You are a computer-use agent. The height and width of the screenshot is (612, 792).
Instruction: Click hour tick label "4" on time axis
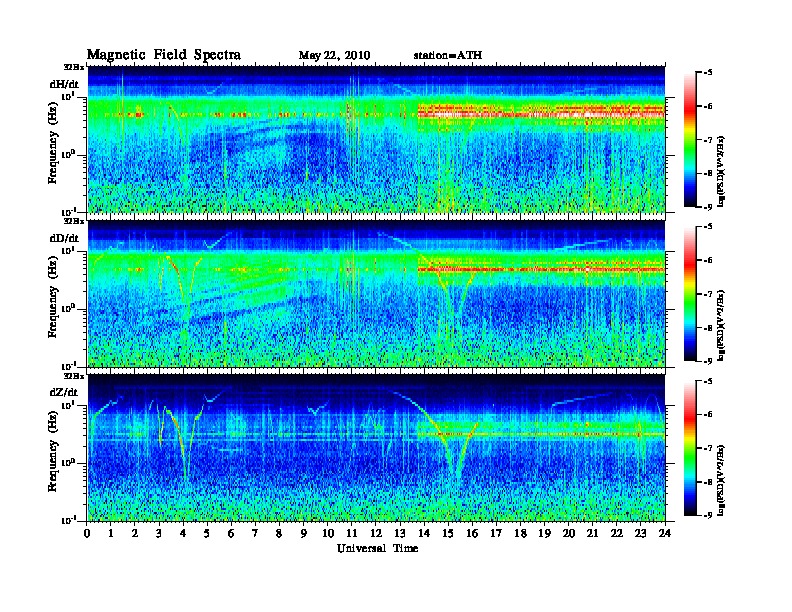pos(183,533)
